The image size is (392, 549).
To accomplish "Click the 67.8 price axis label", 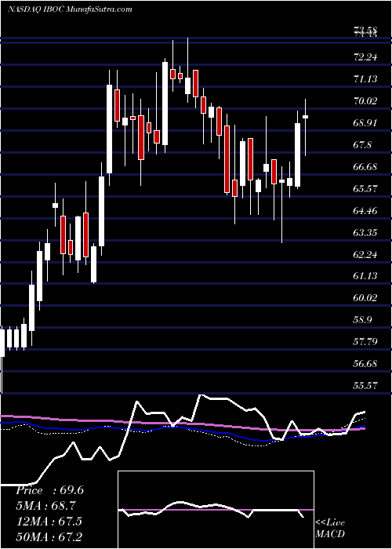I will 362,145.
